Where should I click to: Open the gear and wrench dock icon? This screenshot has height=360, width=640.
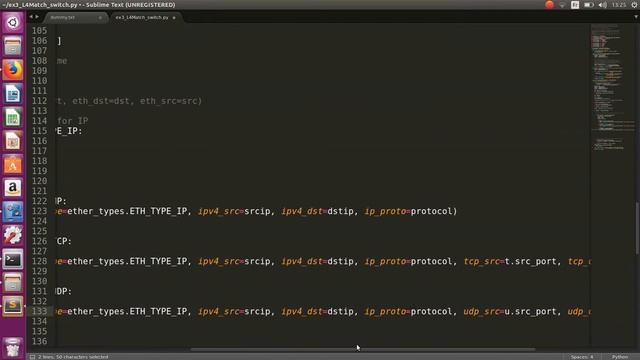coord(13,236)
